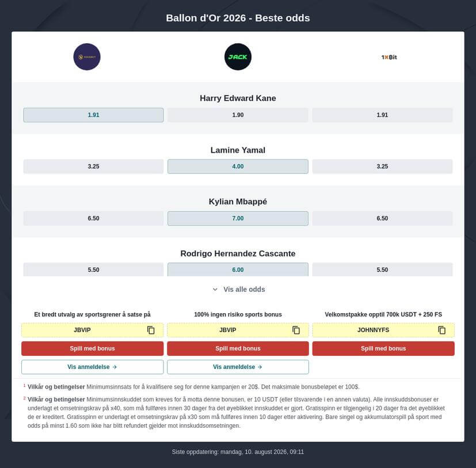The image size is (476, 468).
Task: Choose Lamine Yamal 3.25 odds under 1xBit
Action: [x=382, y=166]
